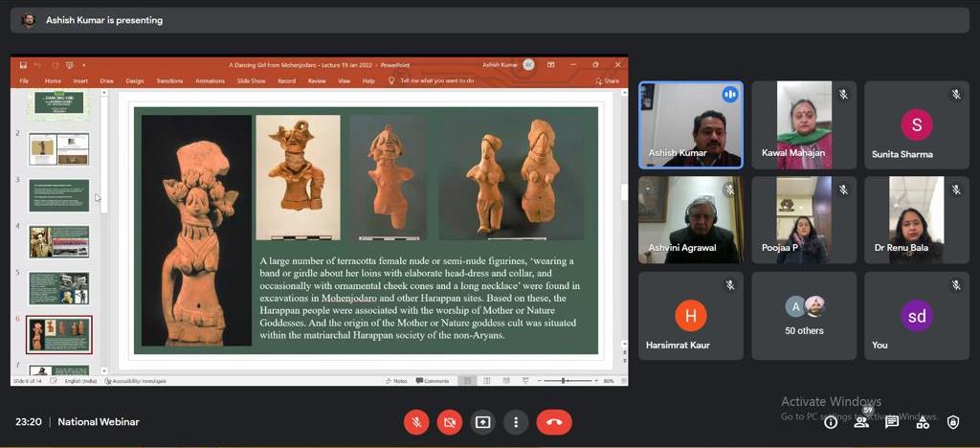Open PowerPoint Help tab

point(368,80)
